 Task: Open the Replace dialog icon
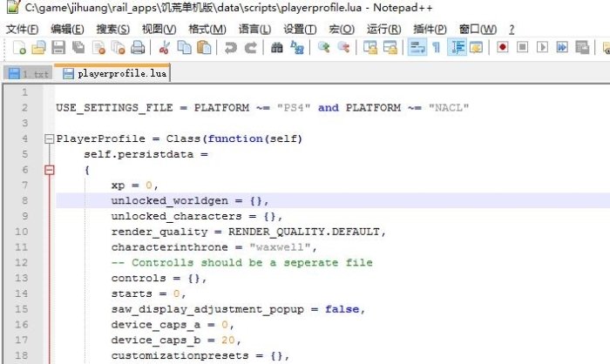297,47
